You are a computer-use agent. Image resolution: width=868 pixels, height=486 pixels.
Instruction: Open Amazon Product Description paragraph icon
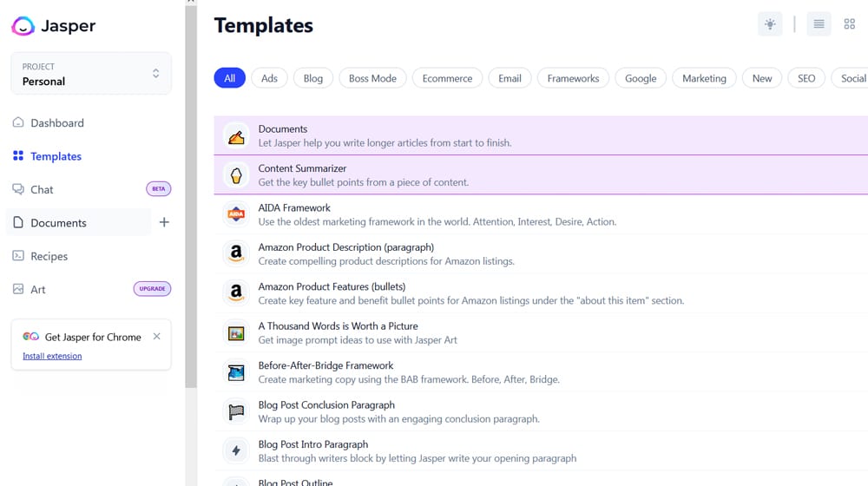(236, 253)
